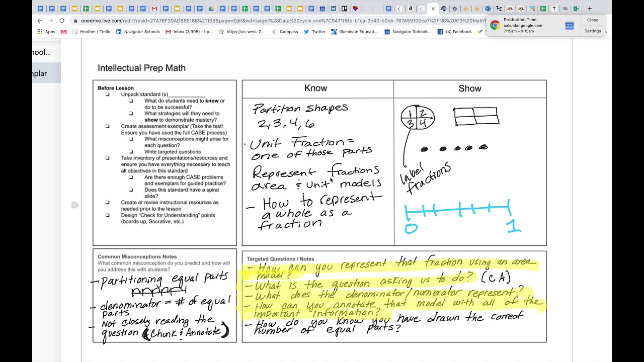The image size is (644, 362).
Task: Select the highlighted 'nplar' sidebar page
Action: coord(46,73)
